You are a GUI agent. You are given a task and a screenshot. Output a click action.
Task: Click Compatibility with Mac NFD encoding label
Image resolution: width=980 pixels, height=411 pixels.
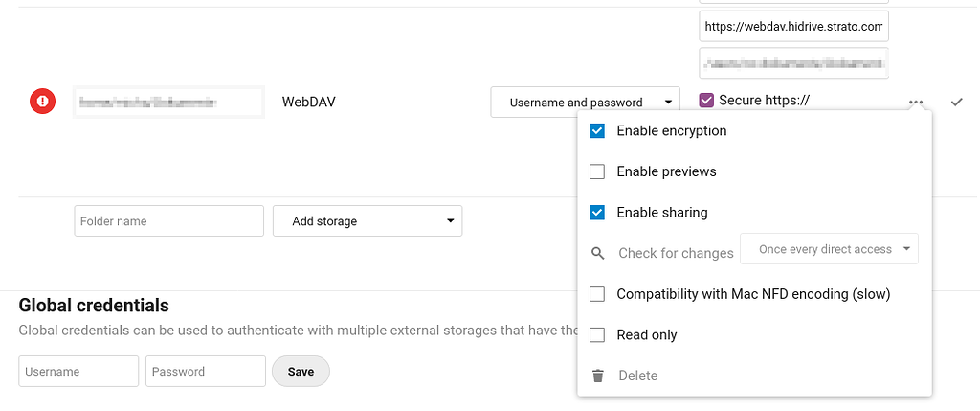pyautogui.click(x=753, y=294)
